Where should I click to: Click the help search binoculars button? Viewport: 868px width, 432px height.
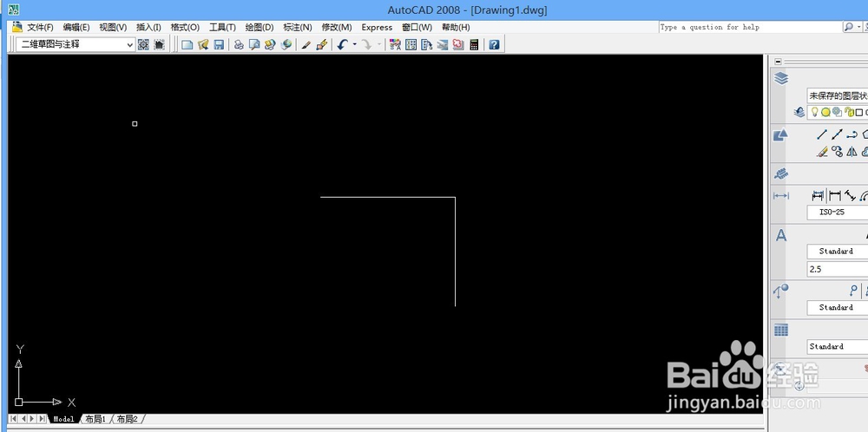[x=849, y=27]
